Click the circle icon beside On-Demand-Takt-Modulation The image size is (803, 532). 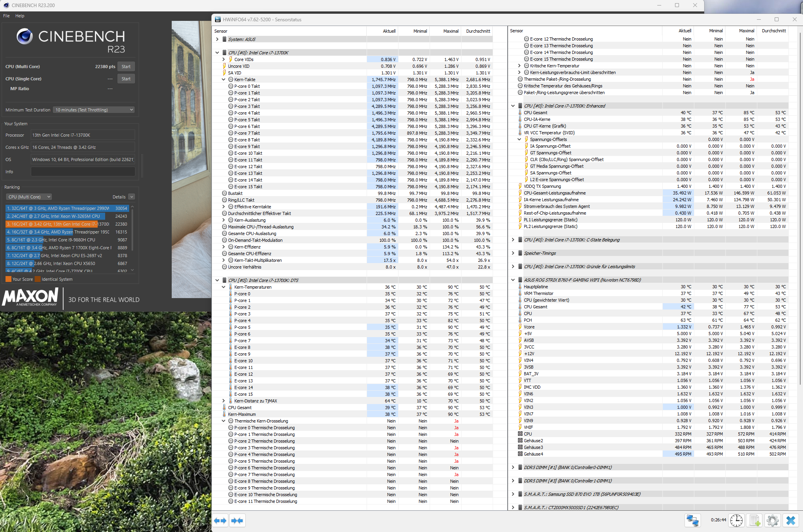(224, 240)
